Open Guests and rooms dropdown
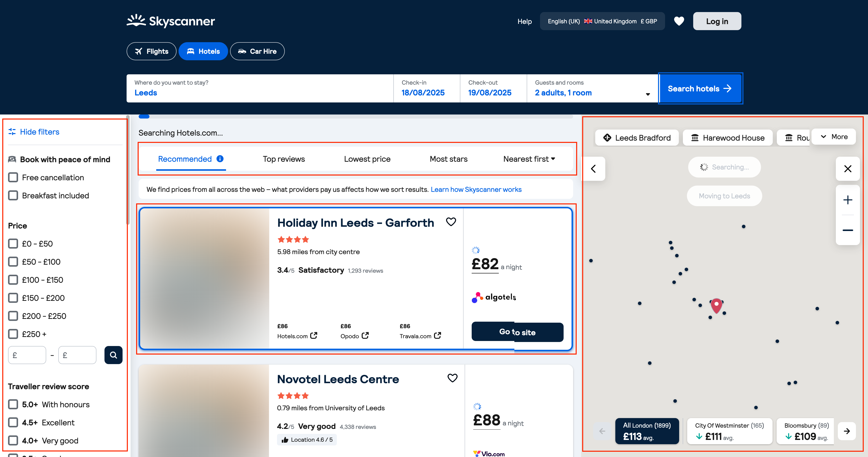Screen dimensions: 868x457 592,88
